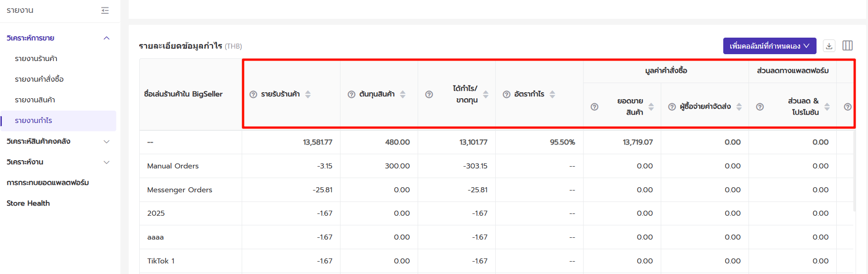This screenshot has height=274, width=868.
Task: Show help tooltip for ต้นทุนสินค้า
Action: (x=352, y=94)
